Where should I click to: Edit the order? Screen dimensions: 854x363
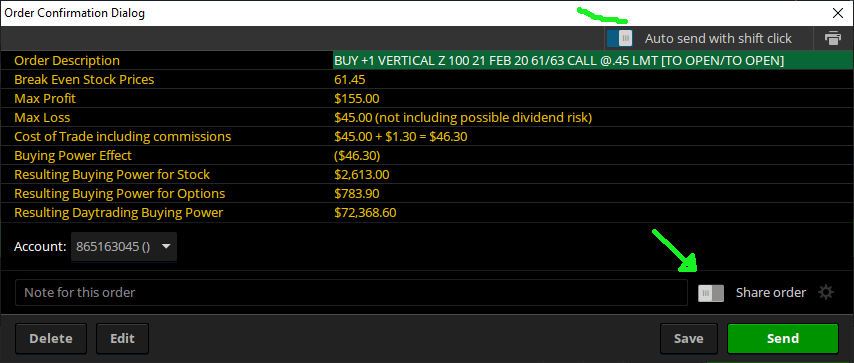pos(122,338)
